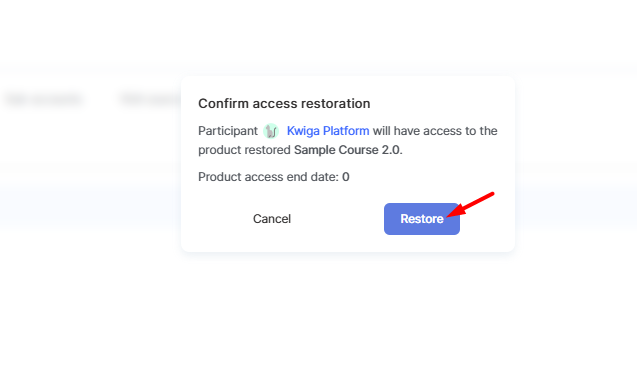Click the word Participant in dialog

pyautogui.click(x=228, y=131)
